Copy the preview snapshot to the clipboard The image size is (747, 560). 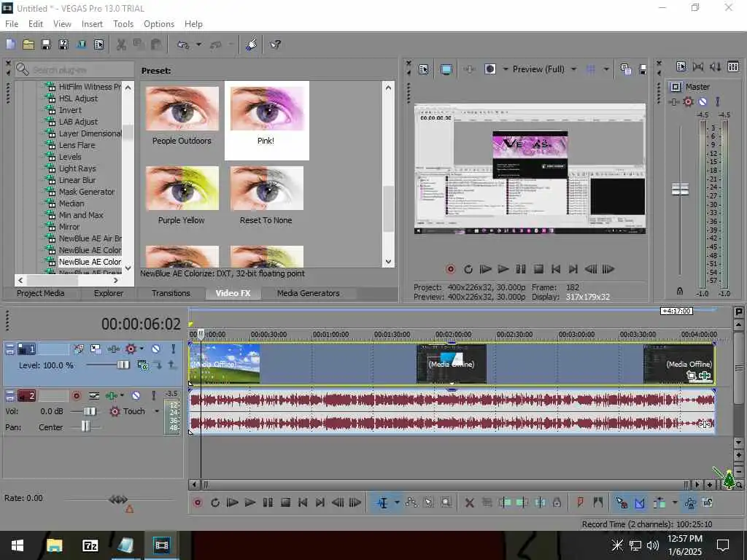(626, 69)
